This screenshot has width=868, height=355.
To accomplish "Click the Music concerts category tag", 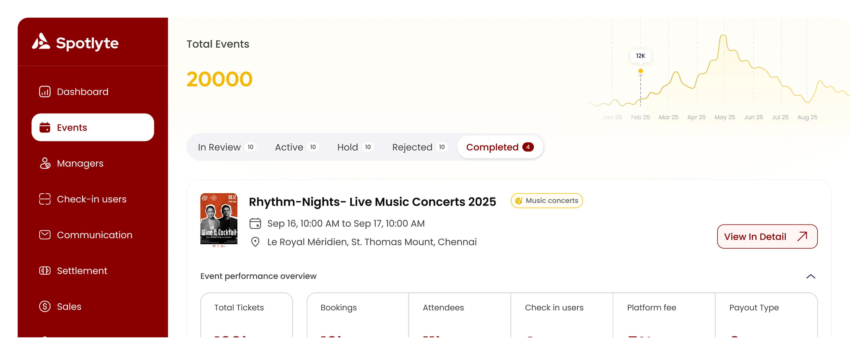I will pyautogui.click(x=547, y=201).
